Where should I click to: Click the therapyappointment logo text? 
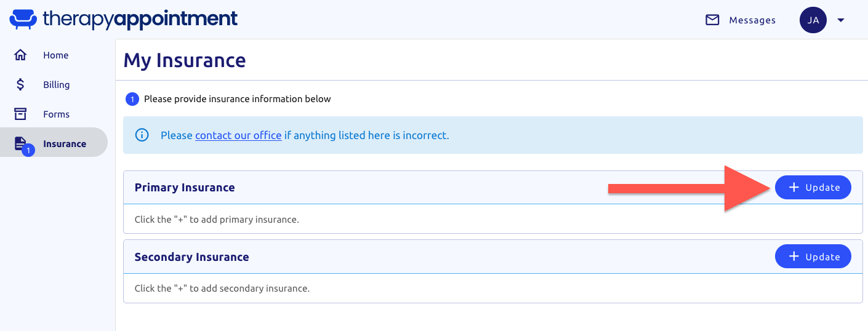click(140, 19)
